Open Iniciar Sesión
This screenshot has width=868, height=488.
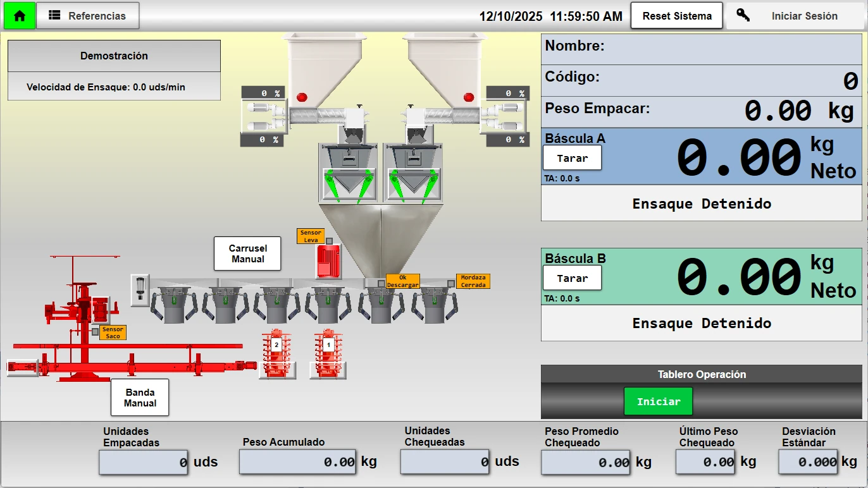coord(804,16)
